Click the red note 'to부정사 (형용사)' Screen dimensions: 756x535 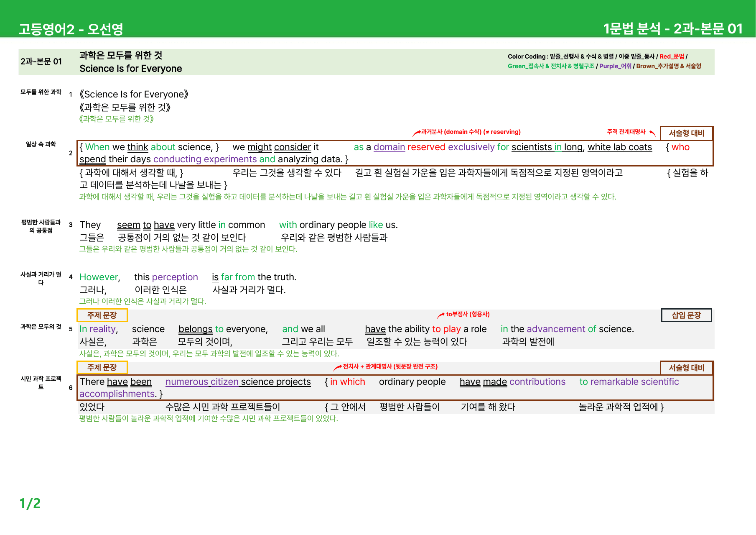468,314
